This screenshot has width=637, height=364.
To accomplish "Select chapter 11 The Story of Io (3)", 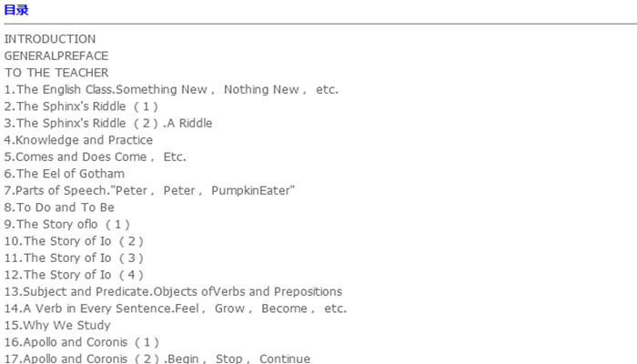I will 75,258.
